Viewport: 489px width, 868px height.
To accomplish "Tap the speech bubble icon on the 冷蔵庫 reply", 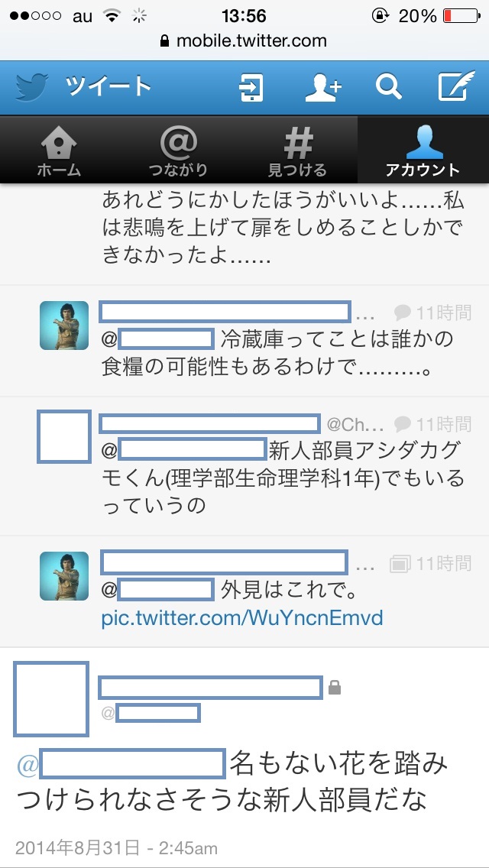I will coord(403,313).
